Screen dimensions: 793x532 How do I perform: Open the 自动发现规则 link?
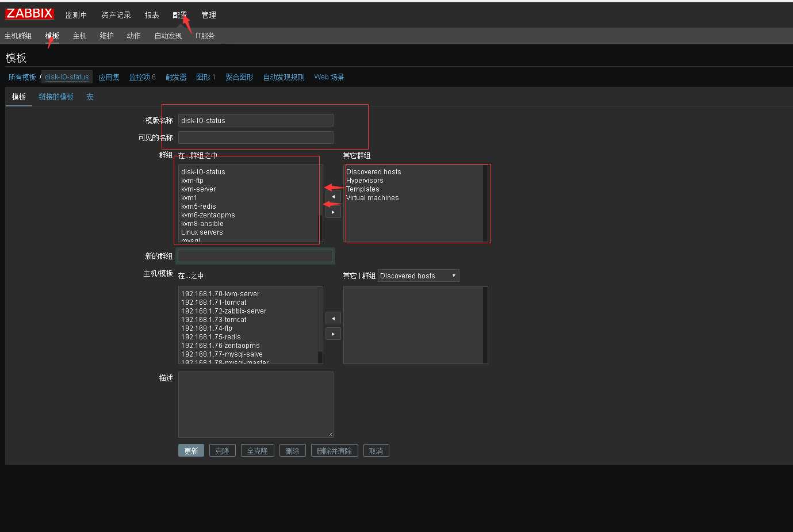pyautogui.click(x=284, y=77)
